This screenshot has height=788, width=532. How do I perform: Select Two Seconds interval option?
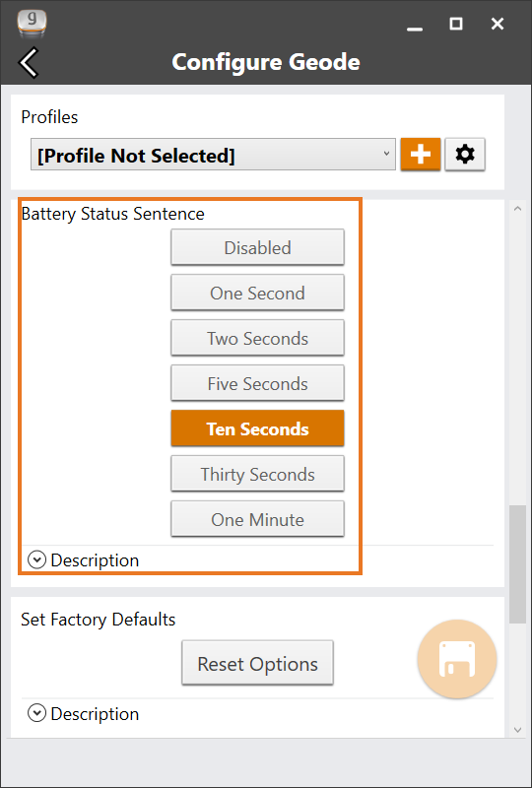[x=257, y=338]
